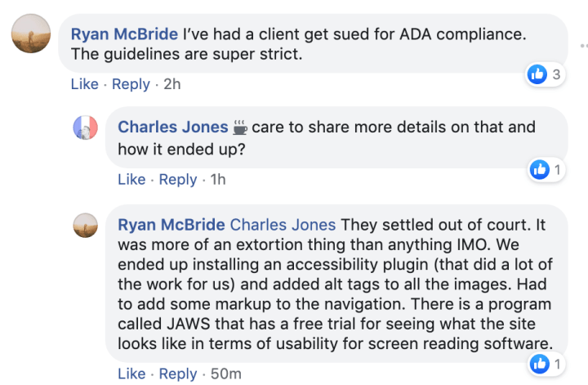Open Ryan McBride's profile from the top comment
The image size is (588, 385).
(x=124, y=34)
